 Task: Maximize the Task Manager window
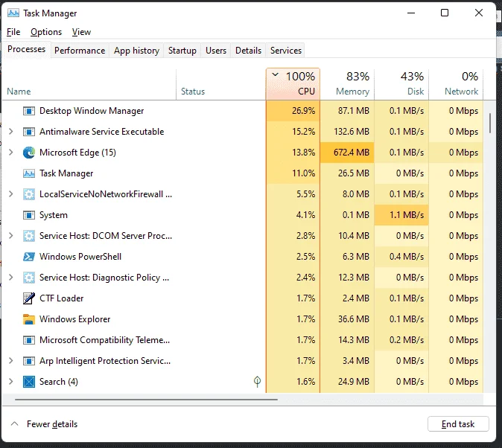[445, 13]
